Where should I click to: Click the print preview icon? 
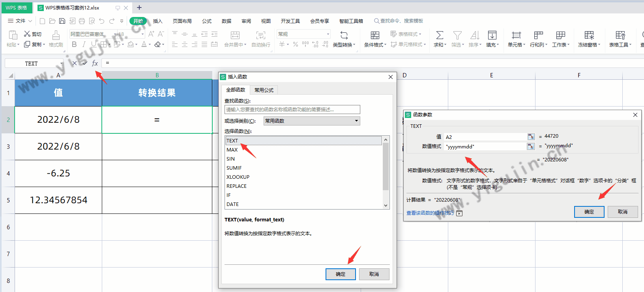point(92,21)
